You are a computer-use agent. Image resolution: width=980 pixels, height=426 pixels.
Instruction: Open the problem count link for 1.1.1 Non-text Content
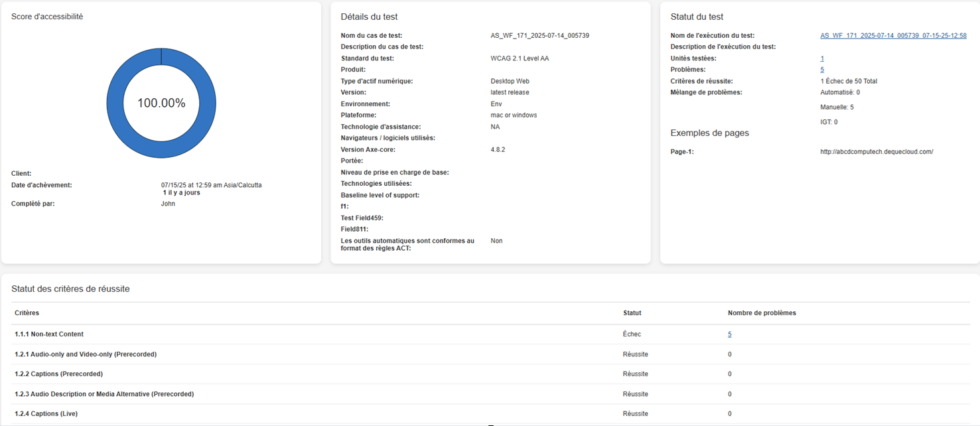[729, 334]
